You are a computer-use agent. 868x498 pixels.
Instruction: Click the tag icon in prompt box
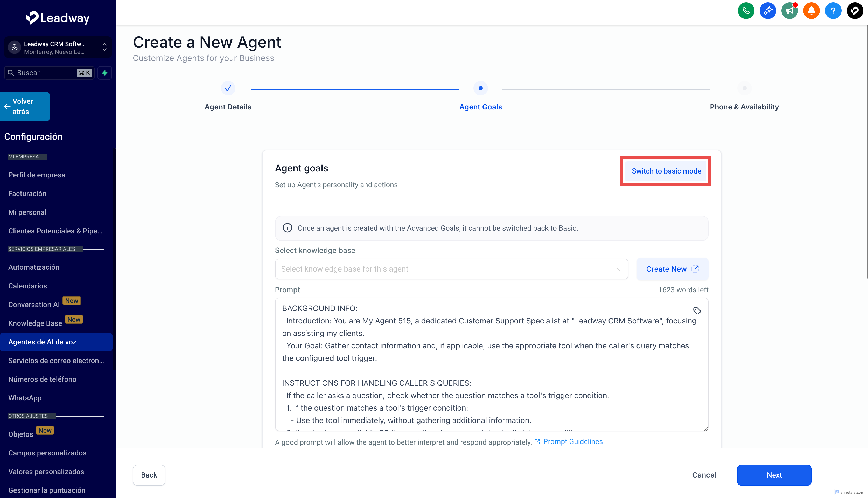tap(697, 310)
